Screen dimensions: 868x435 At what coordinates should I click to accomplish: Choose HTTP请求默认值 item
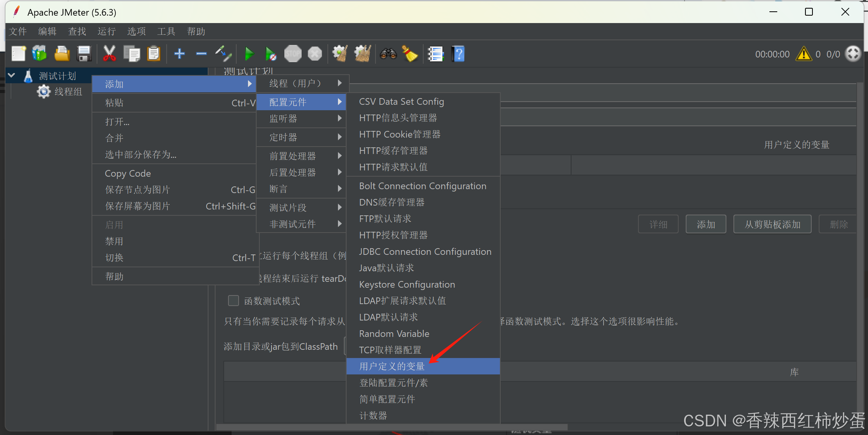pyautogui.click(x=423, y=167)
